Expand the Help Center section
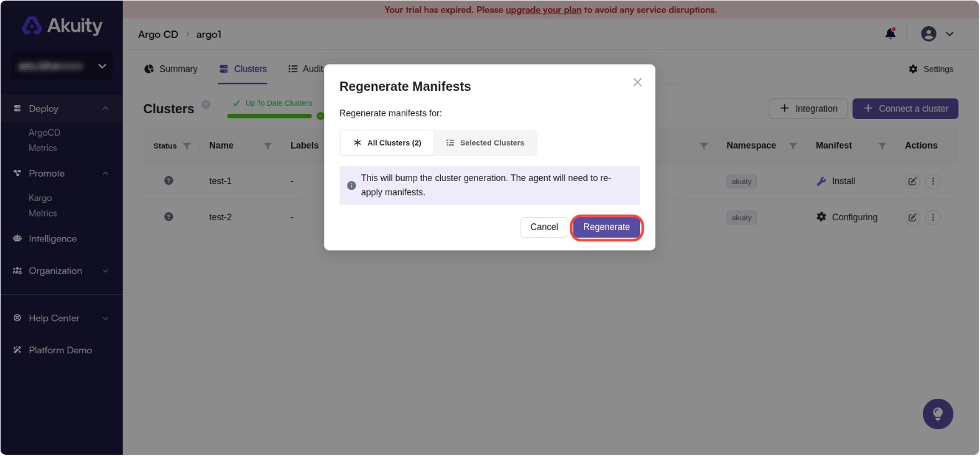The width and height of the screenshot is (980, 456). (106, 319)
